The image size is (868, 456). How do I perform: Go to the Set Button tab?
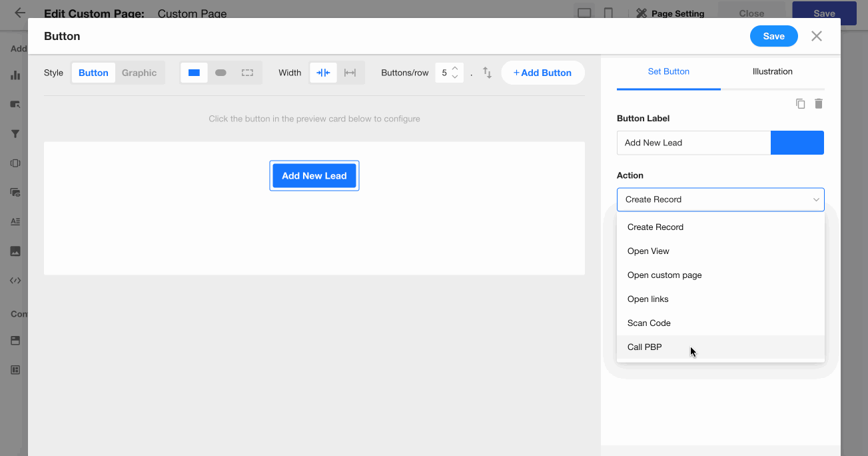[668, 71]
